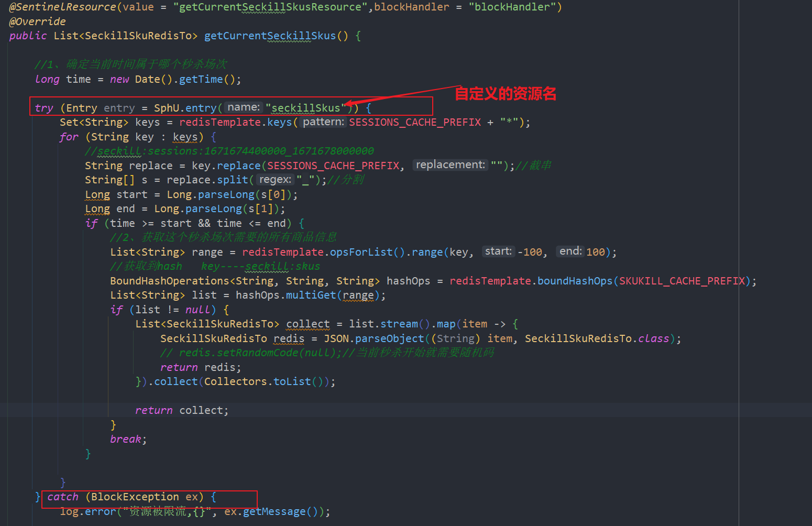Click ex.getMessage() call
The height and width of the screenshot is (526, 812).
click(x=270, y=511)
